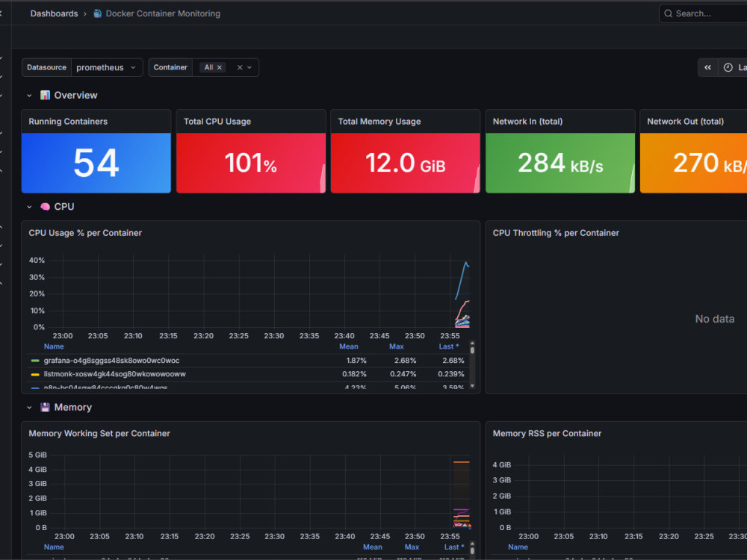Click No data message in throttling panel
This screenshot has height=560, width=747.
715,319
